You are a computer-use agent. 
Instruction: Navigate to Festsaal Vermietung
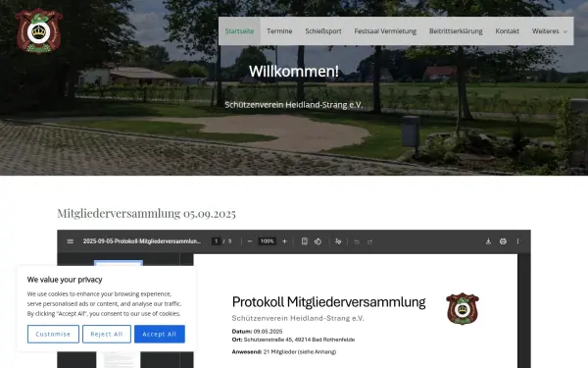pyautogui.click(x=385, y=31)
